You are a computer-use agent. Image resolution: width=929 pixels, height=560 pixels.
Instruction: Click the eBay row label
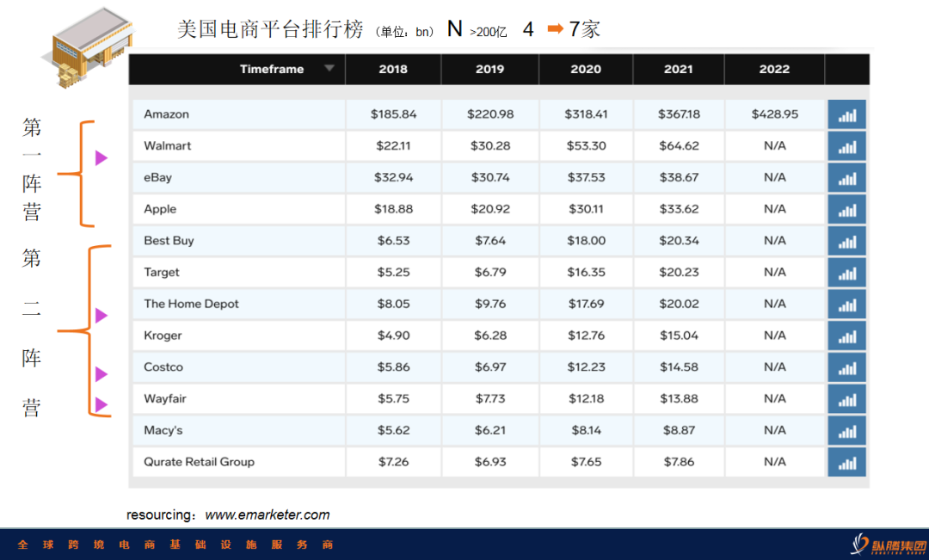pos(157,177)
